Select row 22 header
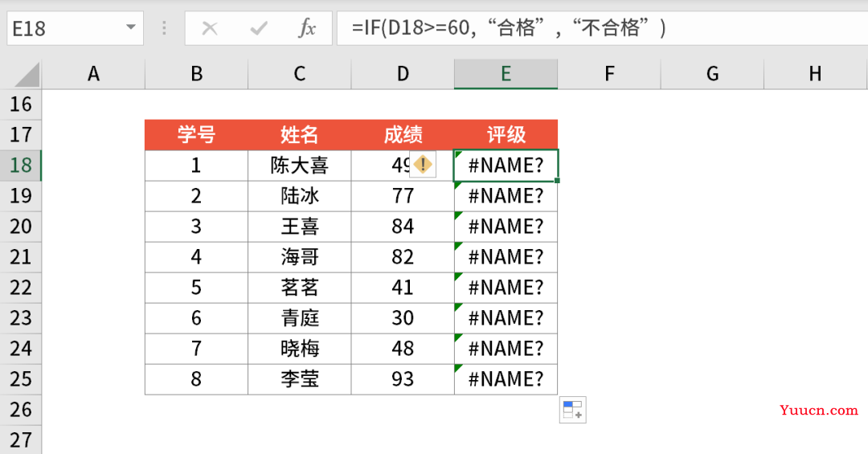 (20, 288)
